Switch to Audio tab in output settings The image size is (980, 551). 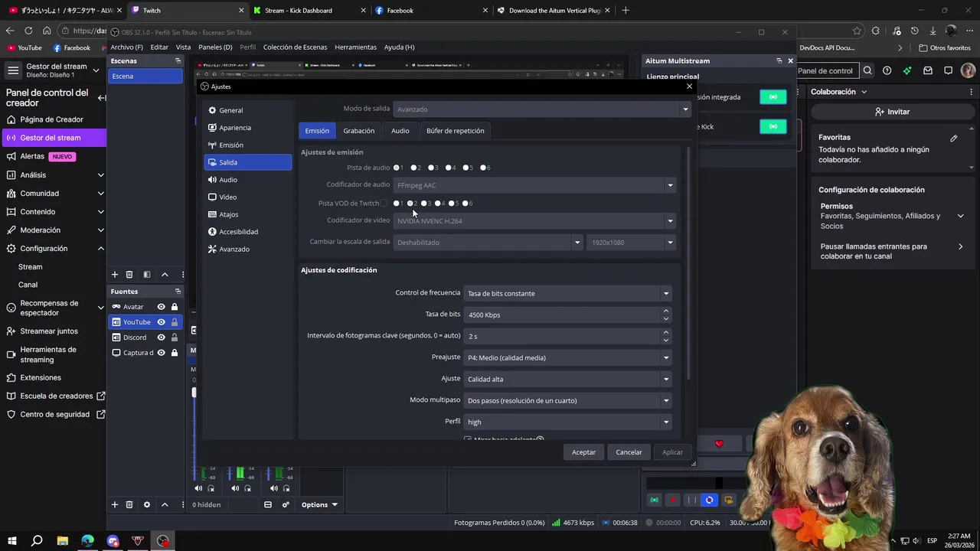pos(400,131)
